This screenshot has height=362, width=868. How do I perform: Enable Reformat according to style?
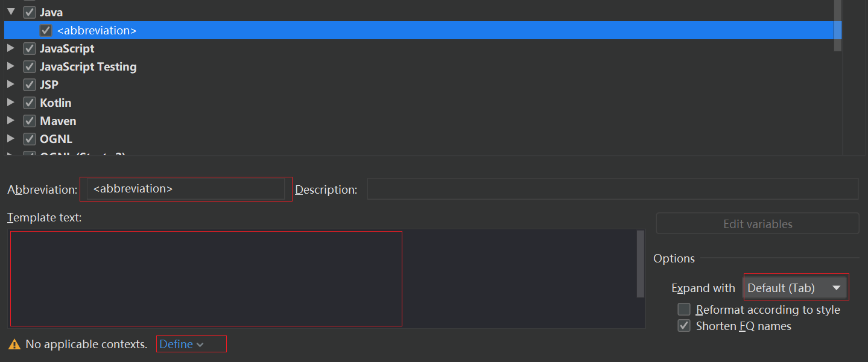(x=684, y=310)
